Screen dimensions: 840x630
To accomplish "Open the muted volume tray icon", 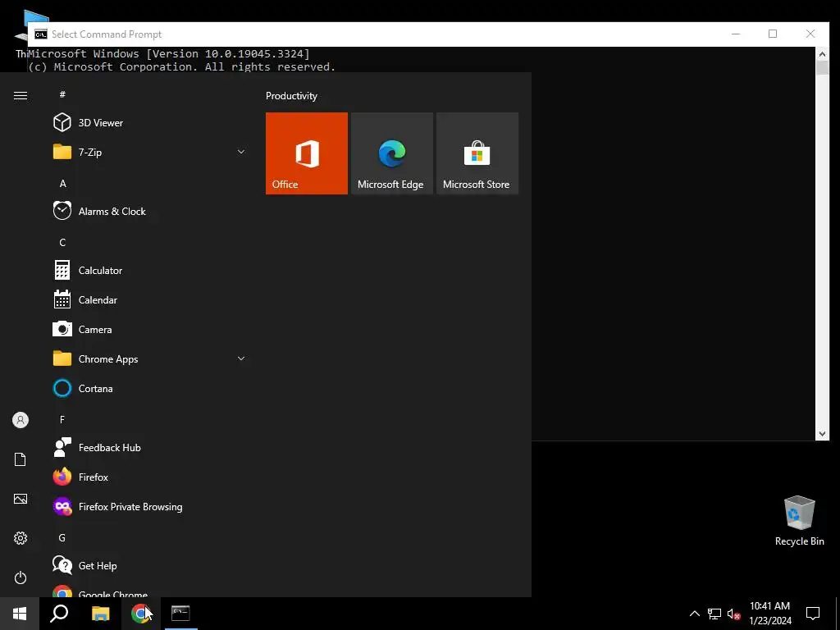I will pyautogui.click(x=734, y=614).
